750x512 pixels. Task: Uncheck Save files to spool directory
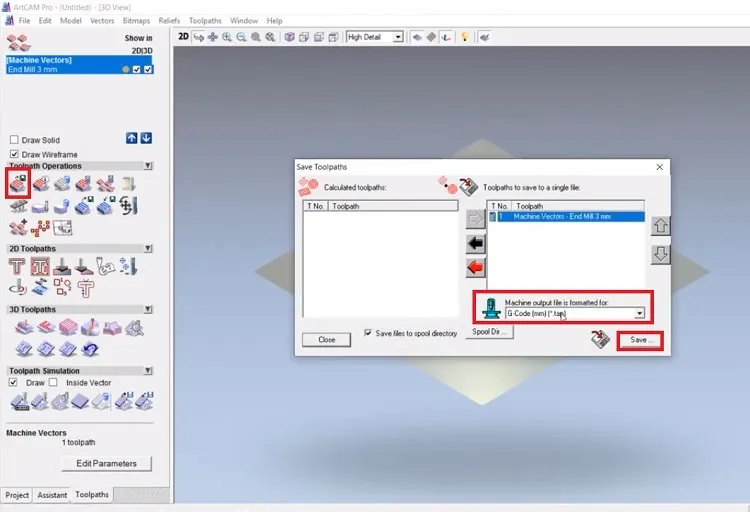pyautogui.click(x=368, y=333)
